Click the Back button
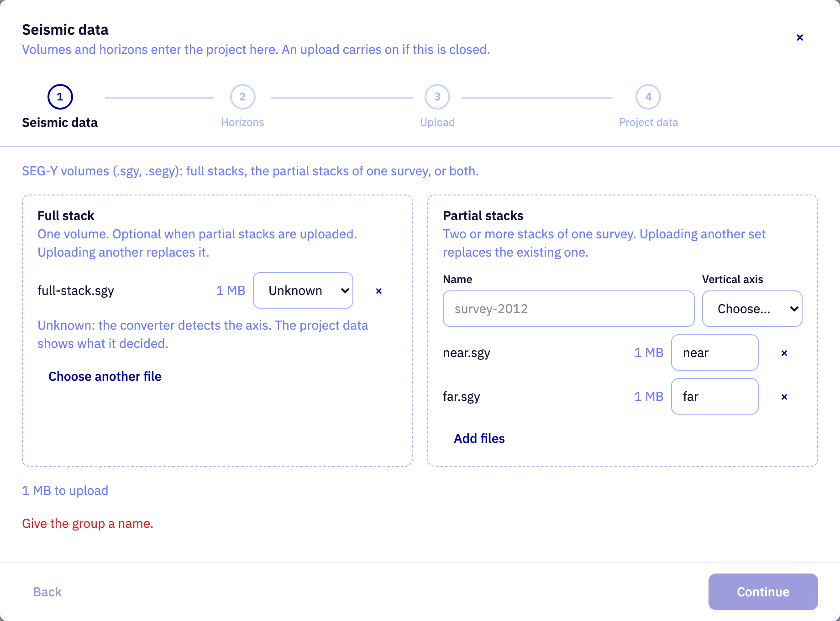Image resolution: width=840 pixels, height=621 pixels. pos(47,592)
